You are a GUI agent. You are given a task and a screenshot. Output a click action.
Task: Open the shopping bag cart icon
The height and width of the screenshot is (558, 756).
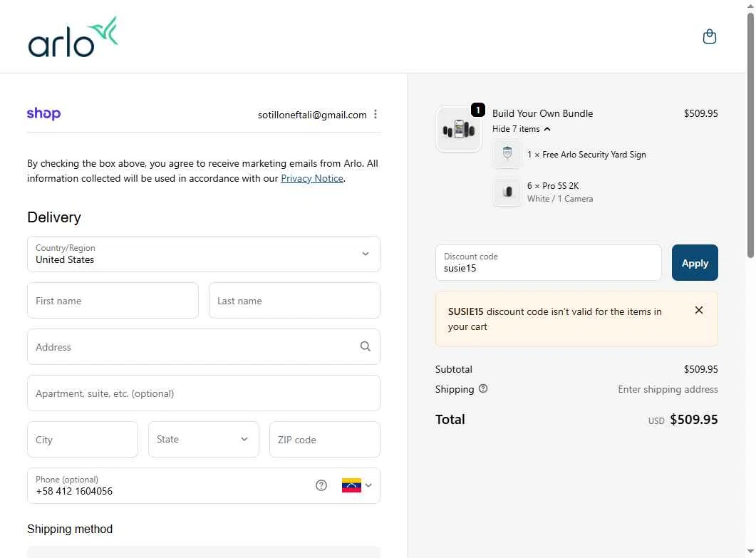tap(709, 36)
